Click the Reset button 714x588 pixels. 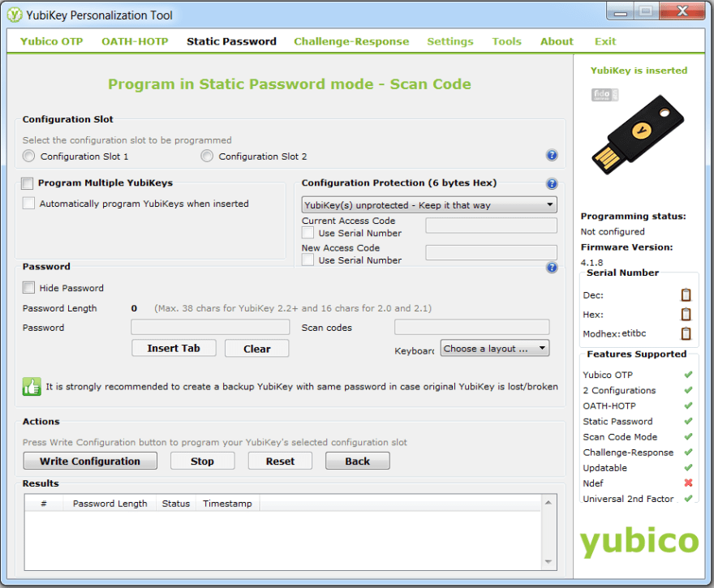[x=280, y=461]
